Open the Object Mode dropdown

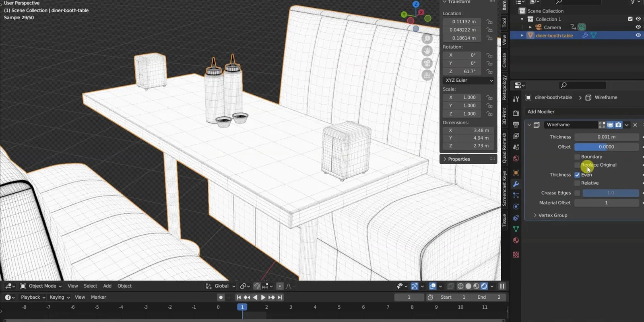[x=41, y=286]
